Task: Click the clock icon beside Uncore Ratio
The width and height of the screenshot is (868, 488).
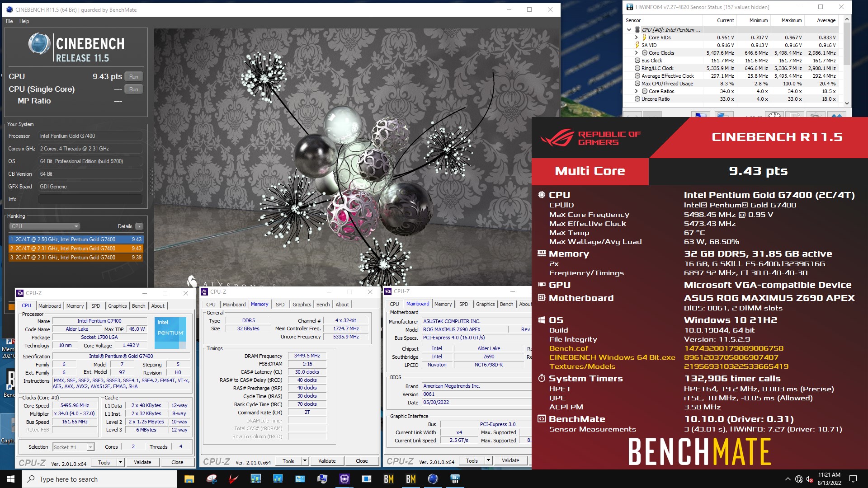Action: pyautogui.click(x=637, y=99)
